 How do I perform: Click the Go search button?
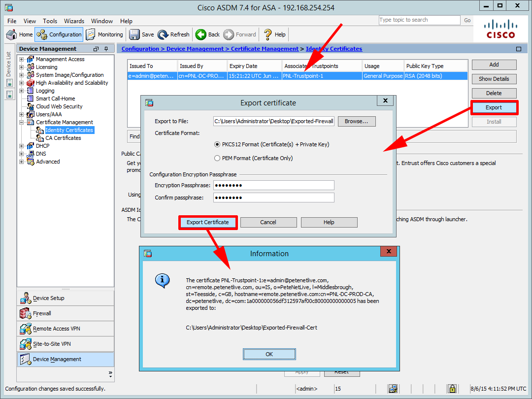(467, 20)
